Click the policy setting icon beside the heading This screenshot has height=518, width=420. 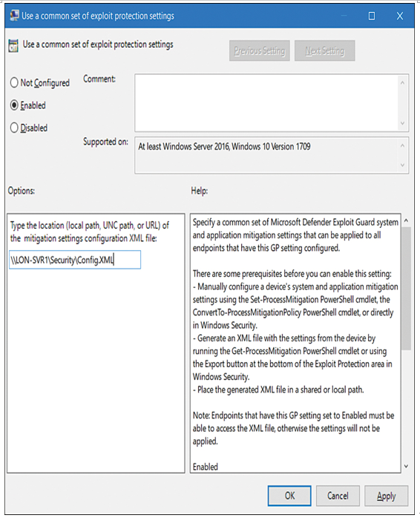(13, 45)
